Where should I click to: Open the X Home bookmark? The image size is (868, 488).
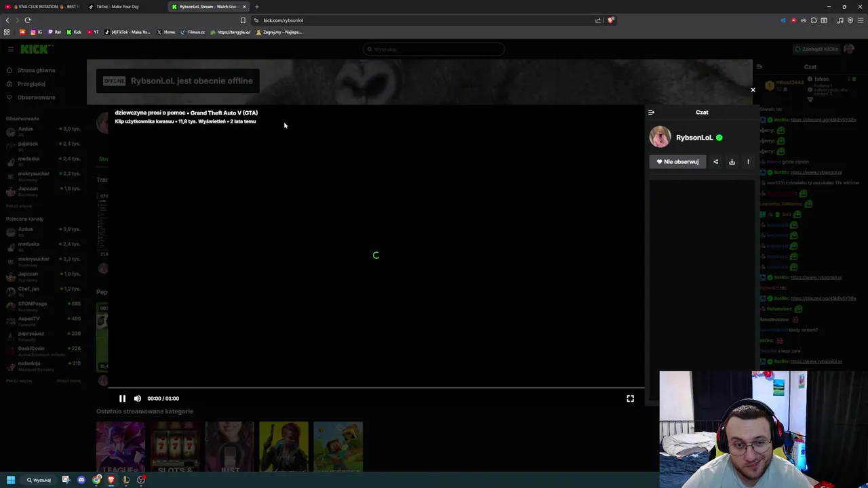tap(166, 32)
